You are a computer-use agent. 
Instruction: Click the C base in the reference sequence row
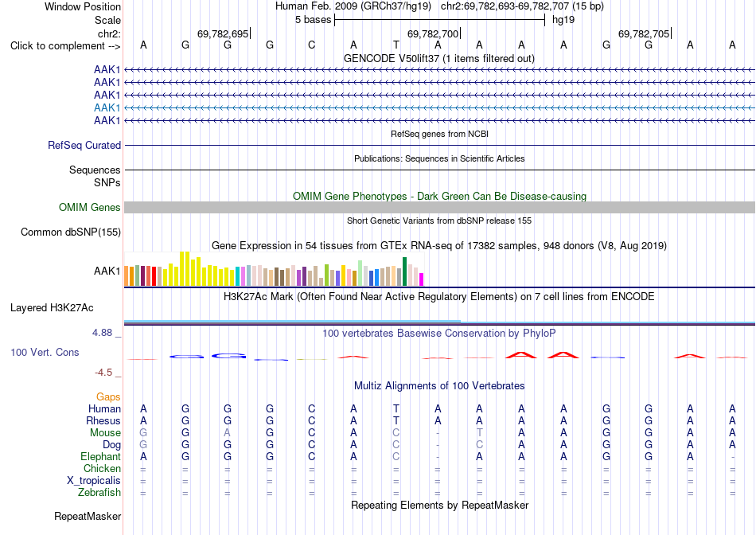pos(311,45)
